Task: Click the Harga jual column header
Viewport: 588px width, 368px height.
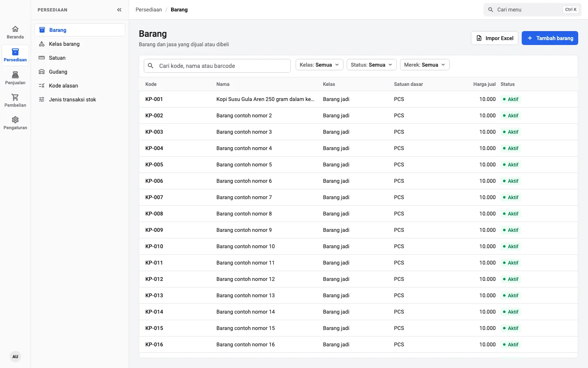Action: tap(484, 84)
